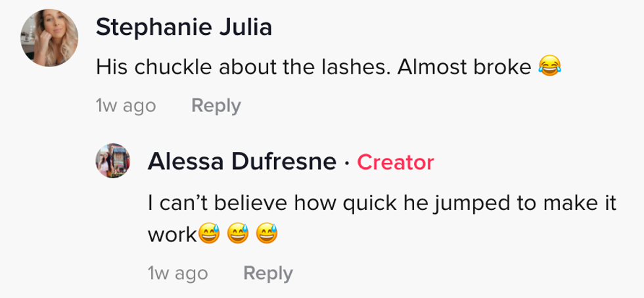Click the "1w ago" under Alessa's reply
Image resolution: width=644 pixels, height=298 pixels.
(177, 273)
